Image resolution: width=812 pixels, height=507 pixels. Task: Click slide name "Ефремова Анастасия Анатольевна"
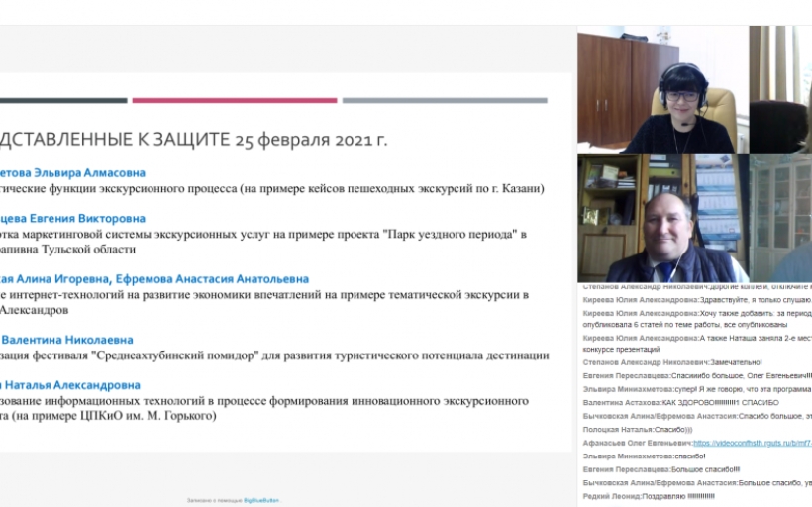pos(212,279)
